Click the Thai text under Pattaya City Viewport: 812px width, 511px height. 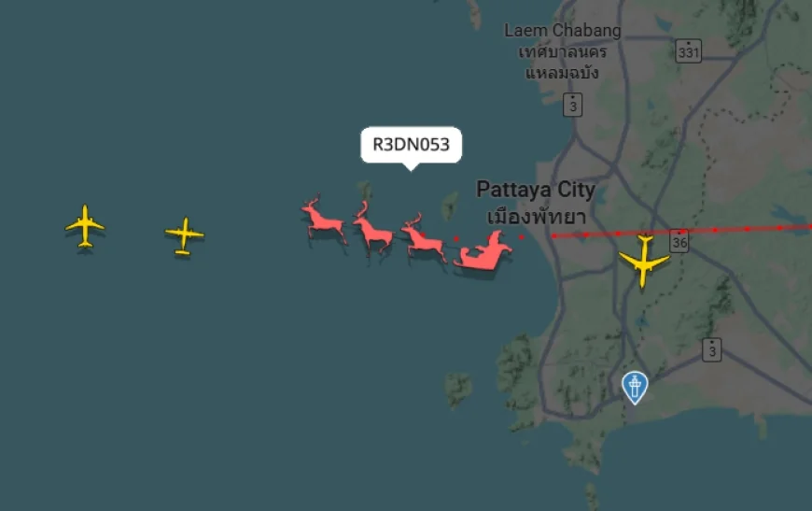point(537,216)
